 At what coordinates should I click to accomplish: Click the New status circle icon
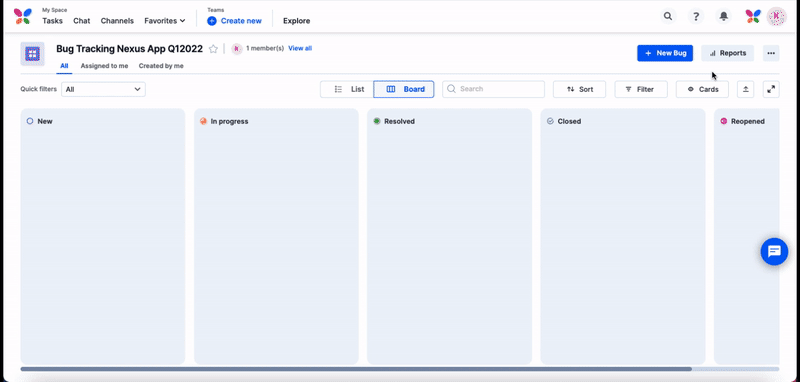coord(30,121)
